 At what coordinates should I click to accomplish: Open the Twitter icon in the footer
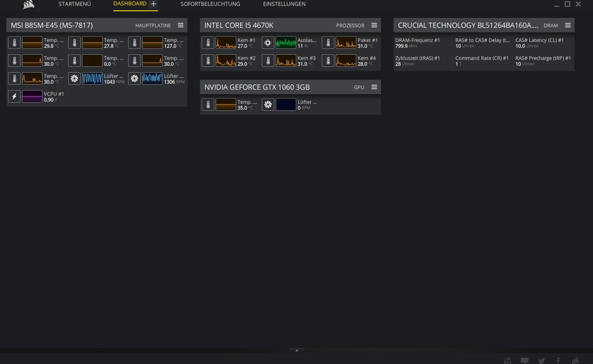coord(541,360)
